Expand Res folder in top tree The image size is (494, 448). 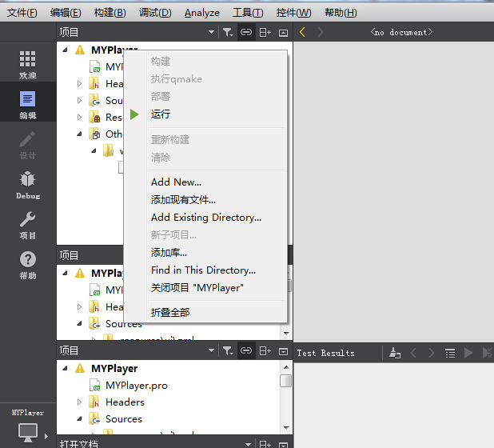click(79, 117)
